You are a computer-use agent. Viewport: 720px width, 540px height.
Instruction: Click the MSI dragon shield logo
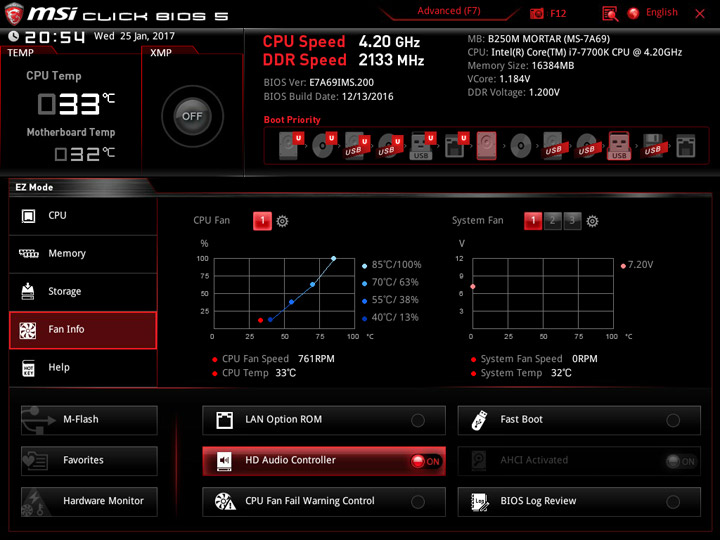[x=14, y=14]
